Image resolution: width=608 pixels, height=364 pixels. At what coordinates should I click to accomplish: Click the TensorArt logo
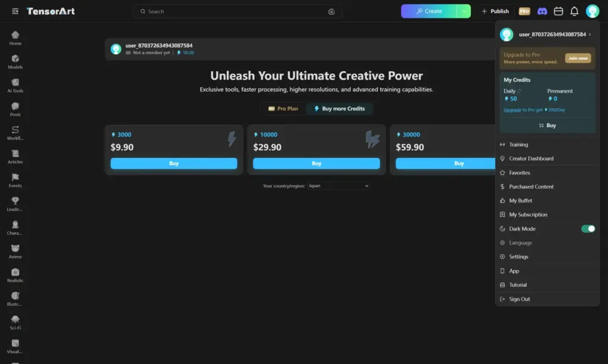(51, 11)
